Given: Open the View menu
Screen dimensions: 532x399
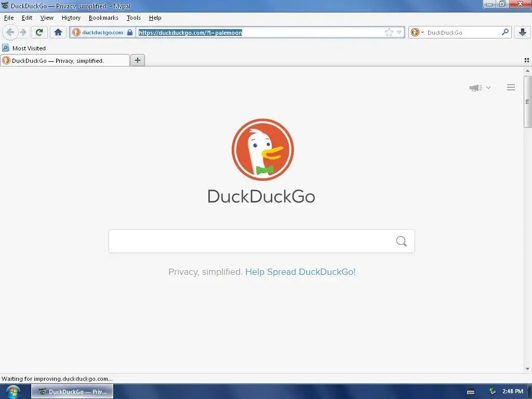Looking at the screenshot, I should tap(47, 18).
